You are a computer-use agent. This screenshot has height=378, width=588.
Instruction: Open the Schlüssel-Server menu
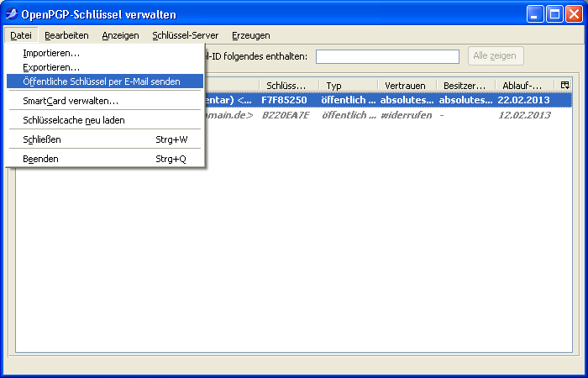[x=186, y=35]
